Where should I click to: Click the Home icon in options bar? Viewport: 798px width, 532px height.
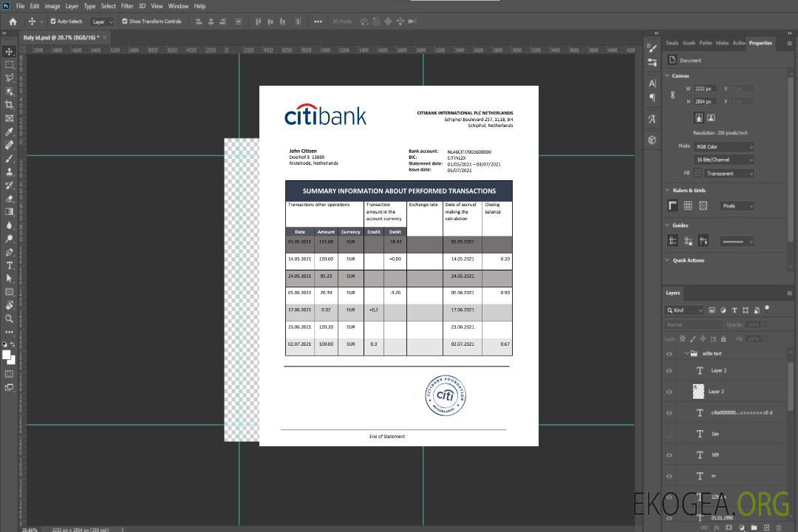(x=13, y=21)
